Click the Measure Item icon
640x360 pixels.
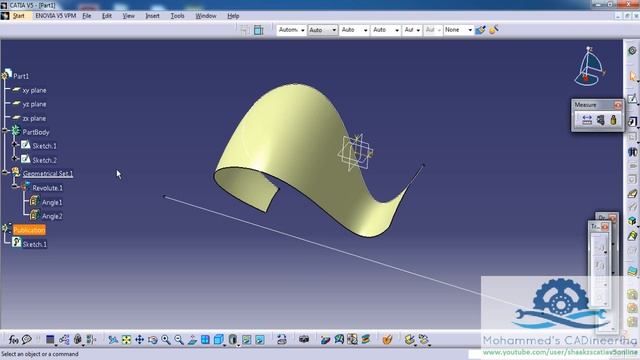(600, 120)
